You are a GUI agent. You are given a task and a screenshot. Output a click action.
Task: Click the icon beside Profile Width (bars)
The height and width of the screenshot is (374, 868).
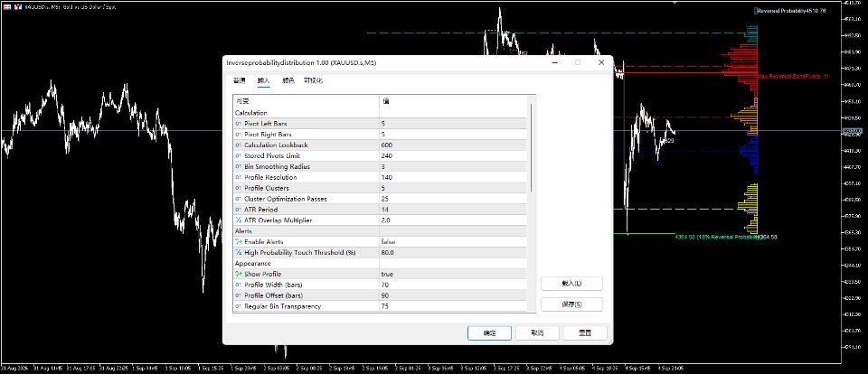point(238,285)
